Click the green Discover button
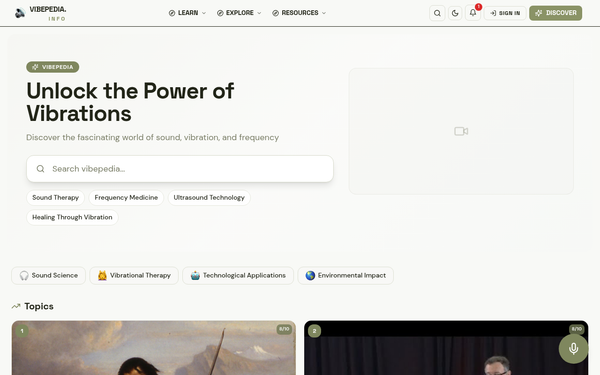This screenshot has width=600, height=375. pos(556,13)
